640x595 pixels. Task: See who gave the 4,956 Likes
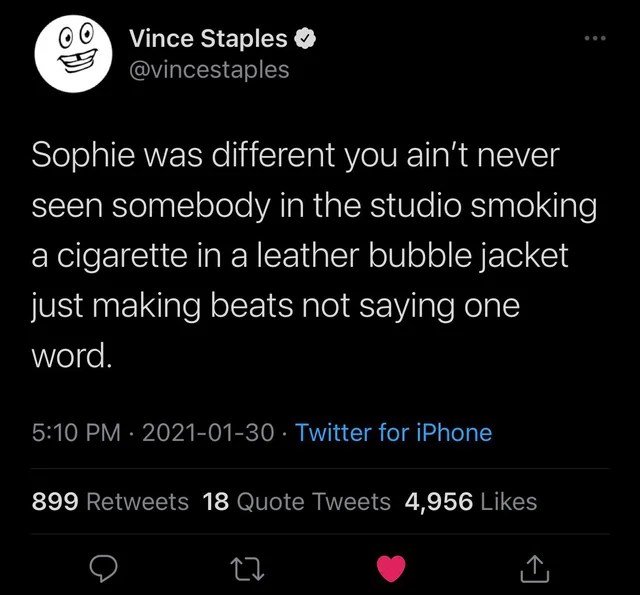[x=470, y=501]
